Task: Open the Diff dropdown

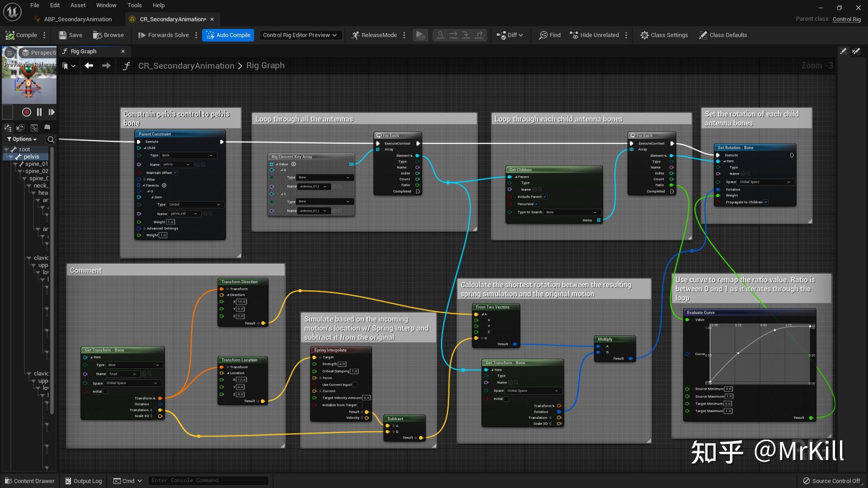Action: (510, 35)
